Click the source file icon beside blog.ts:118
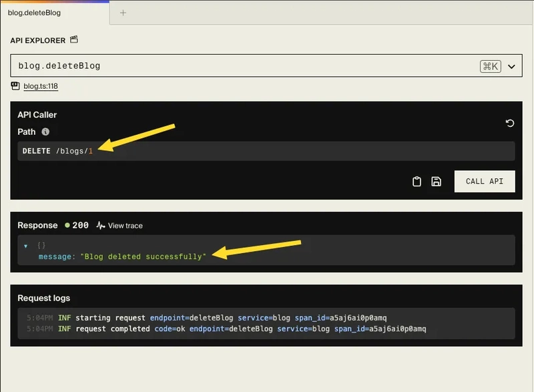 coord(15,86)
